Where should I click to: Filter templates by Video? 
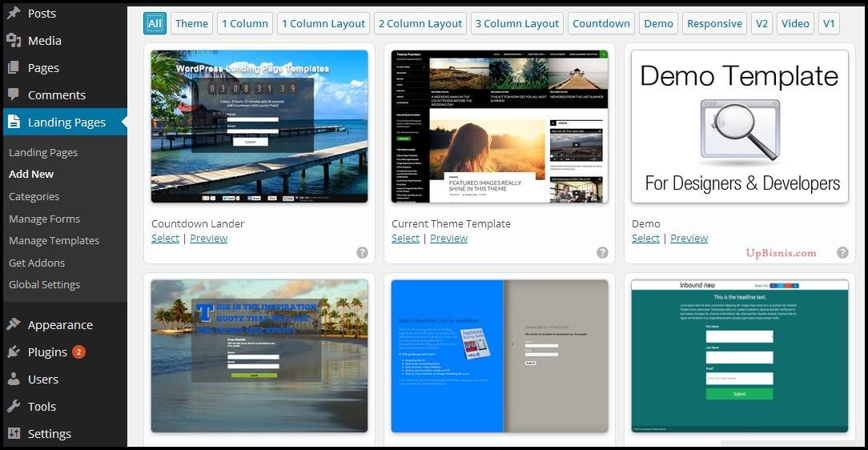(x=795, y=23)
